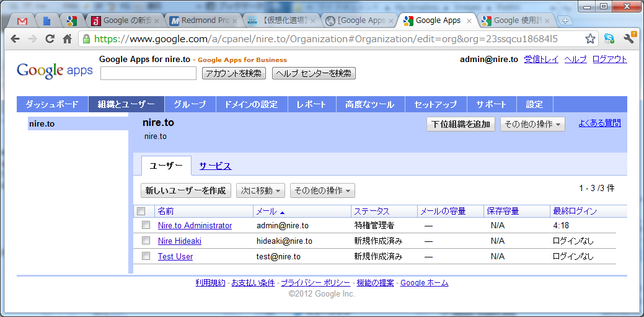Click the Skype extension icon

tap(609, 39)
